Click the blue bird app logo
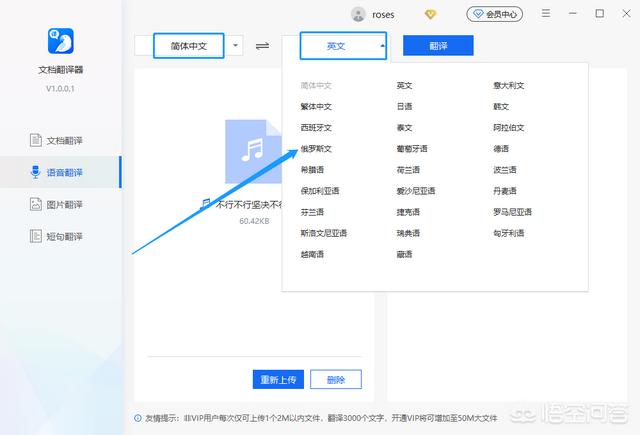This screenshot has width=640, height=435. pyautogui.click(x=61, y=42)
